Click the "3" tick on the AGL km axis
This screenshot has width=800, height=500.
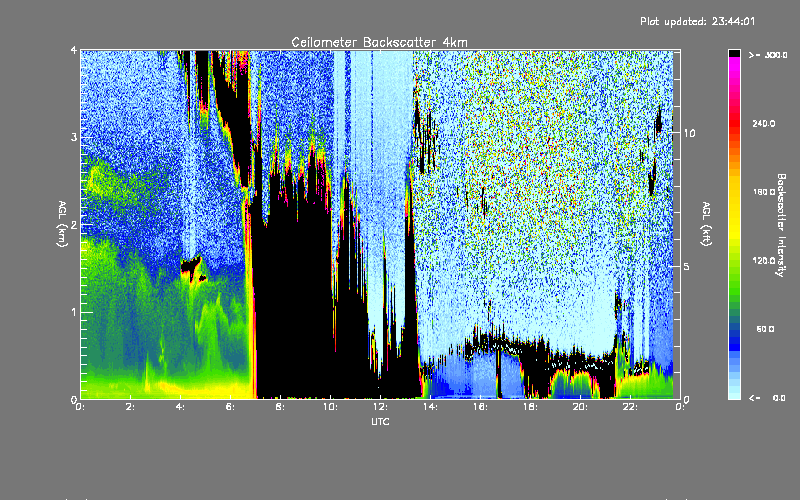click(74, 137)
